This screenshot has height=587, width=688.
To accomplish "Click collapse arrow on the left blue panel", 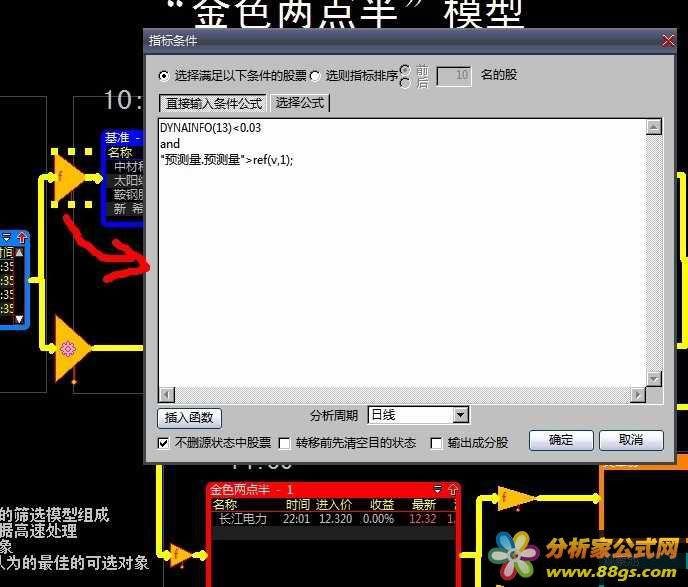I will (x=7, y=237).
